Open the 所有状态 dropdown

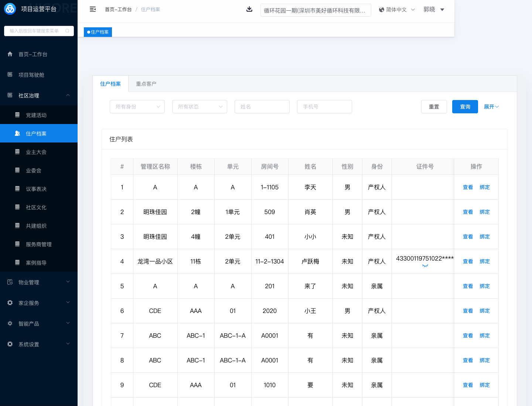[199, 107]
